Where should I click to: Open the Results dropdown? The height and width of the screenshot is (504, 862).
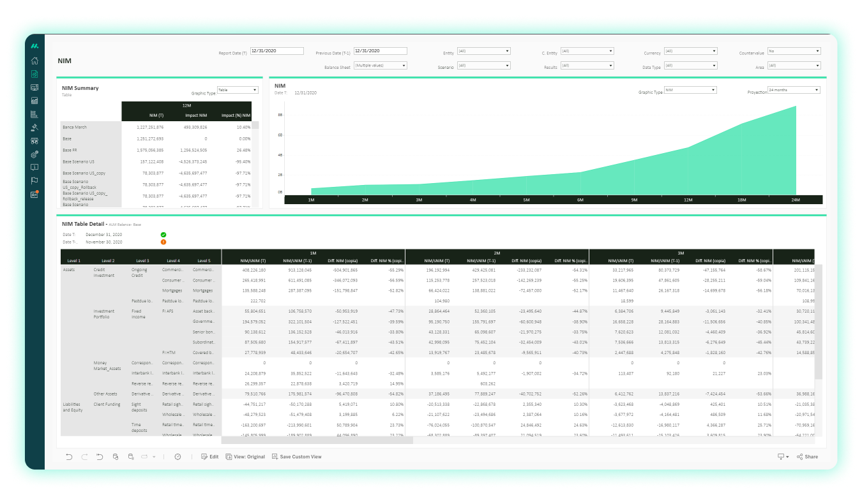pos(587,65)
